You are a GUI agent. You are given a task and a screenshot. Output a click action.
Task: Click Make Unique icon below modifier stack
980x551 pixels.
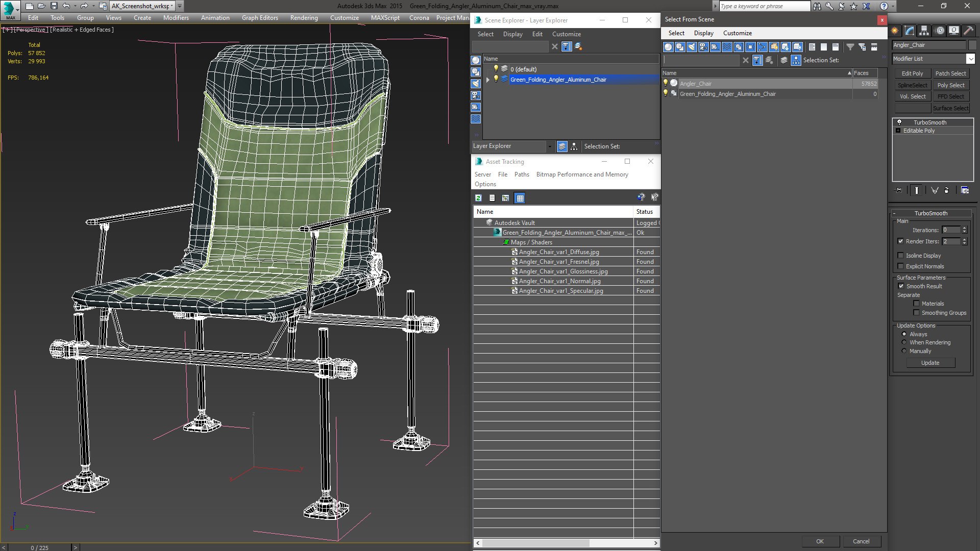tap(935, 190)
